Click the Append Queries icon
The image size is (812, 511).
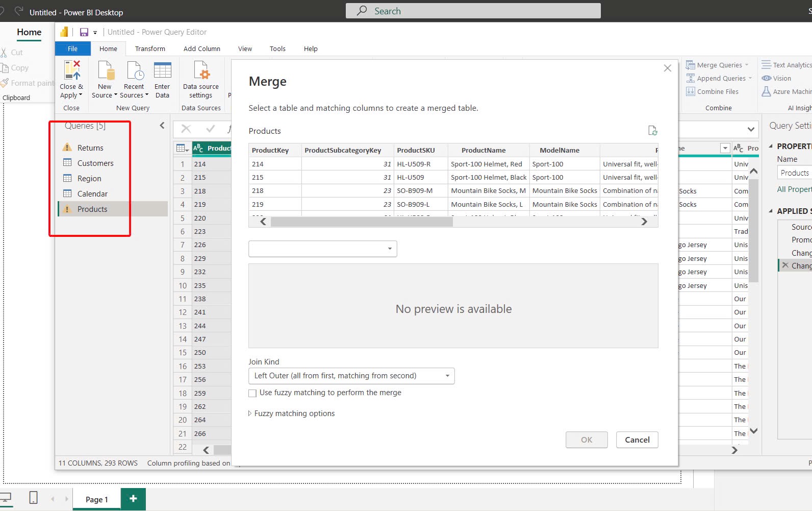[690, 78]
